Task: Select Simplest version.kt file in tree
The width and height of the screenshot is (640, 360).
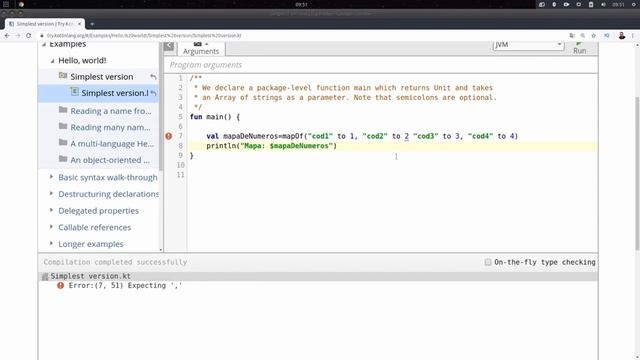Action: pyautogui.click(x=115, y=93)
